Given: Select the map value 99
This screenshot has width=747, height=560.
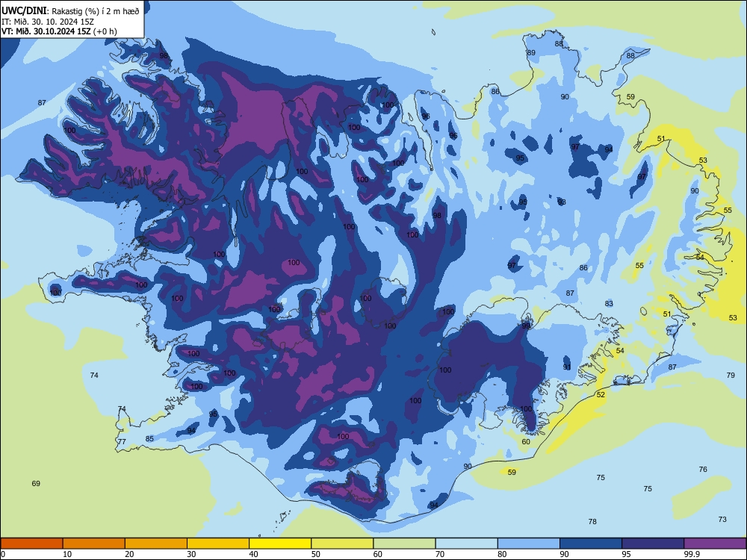Looking at the screenshot, I should [x=526, y=326].
